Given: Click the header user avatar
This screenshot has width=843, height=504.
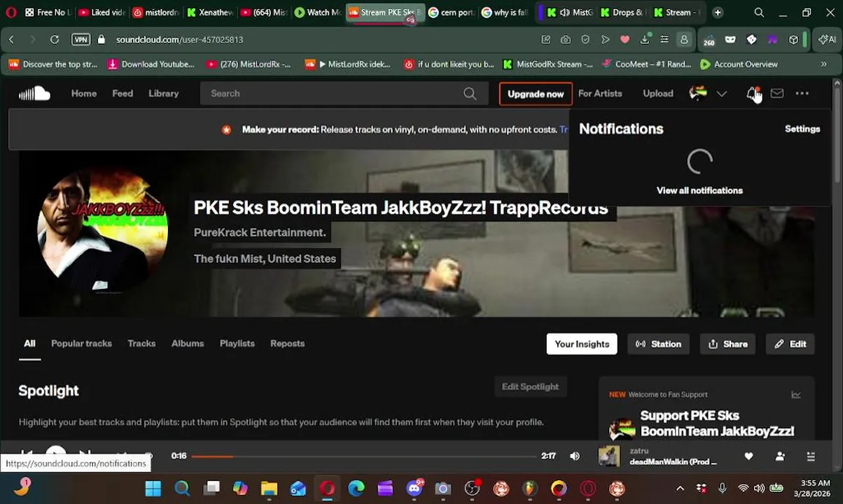Looking at the screenshot, I should tap(698, 93).
